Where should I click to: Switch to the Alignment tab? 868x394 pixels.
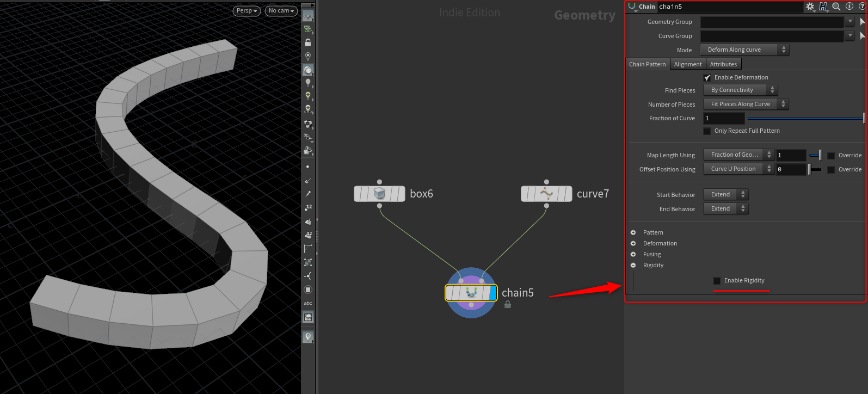[688, 64]
